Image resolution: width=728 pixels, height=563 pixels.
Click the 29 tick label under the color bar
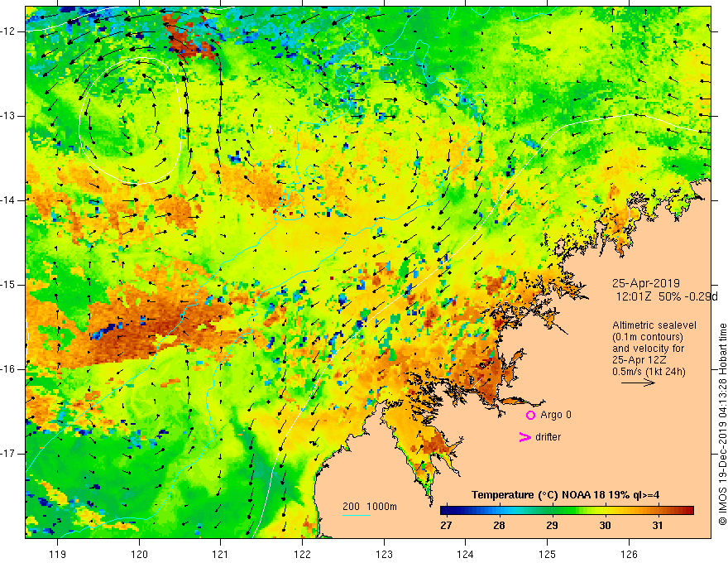click(552, 526)
